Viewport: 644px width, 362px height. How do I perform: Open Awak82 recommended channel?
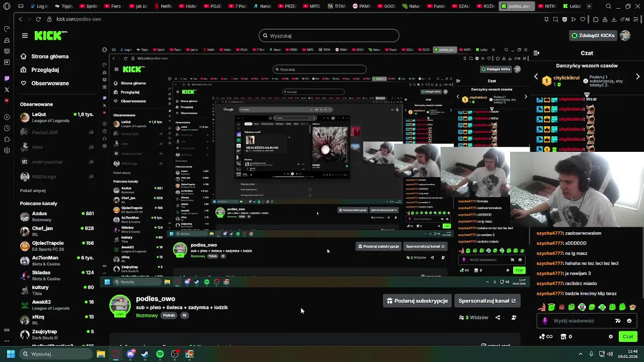pos(57,305)
